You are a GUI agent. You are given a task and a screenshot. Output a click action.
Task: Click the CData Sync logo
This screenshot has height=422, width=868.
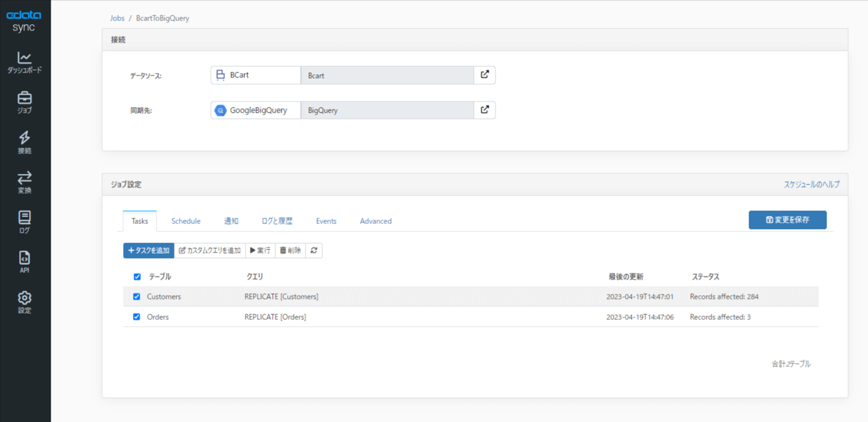(x=24, y=21)
